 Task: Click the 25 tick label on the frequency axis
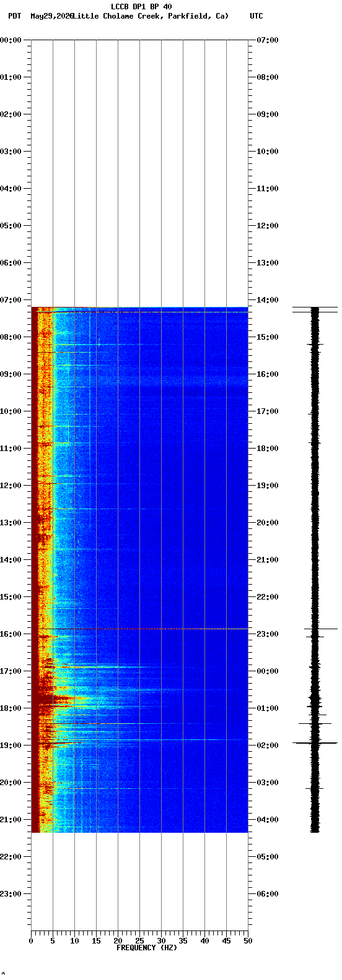click(x=139, y=942)
